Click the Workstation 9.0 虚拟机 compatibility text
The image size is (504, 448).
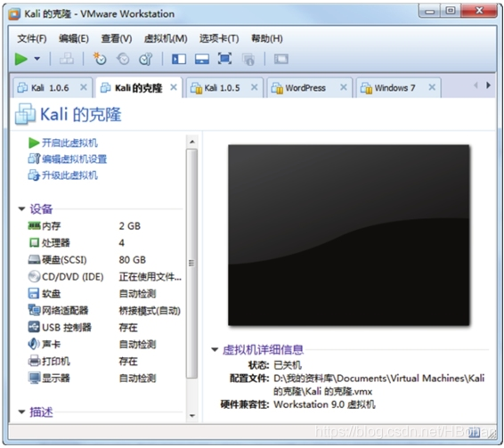tap(324, 404)
